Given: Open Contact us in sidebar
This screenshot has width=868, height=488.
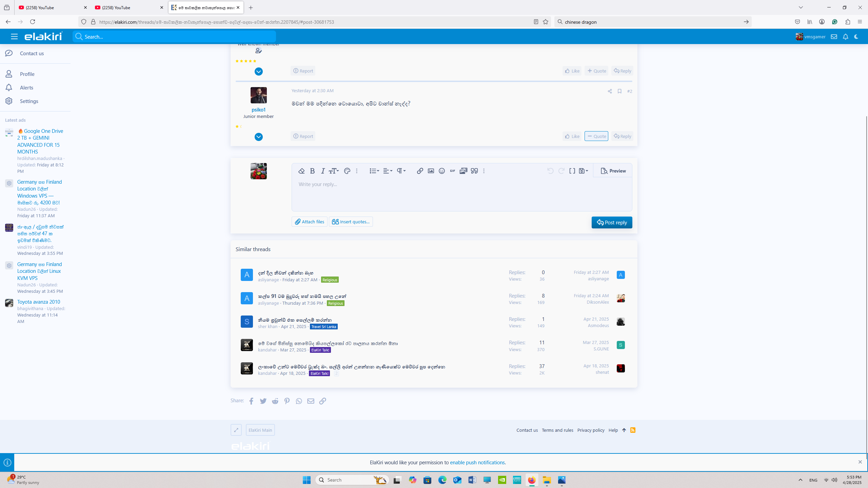Looking at the screenshot, I should (x=32, y=53).
